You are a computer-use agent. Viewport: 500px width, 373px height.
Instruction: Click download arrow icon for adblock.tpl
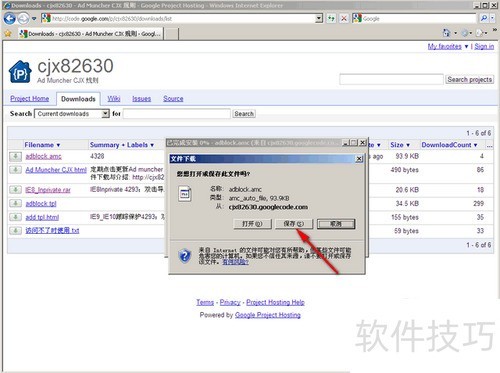click(15, 204)
